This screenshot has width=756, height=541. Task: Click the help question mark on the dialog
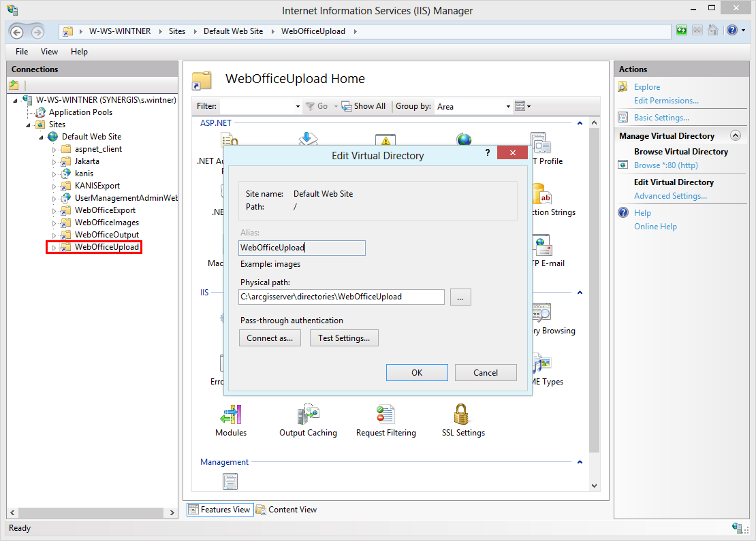[x=488, y=153]
